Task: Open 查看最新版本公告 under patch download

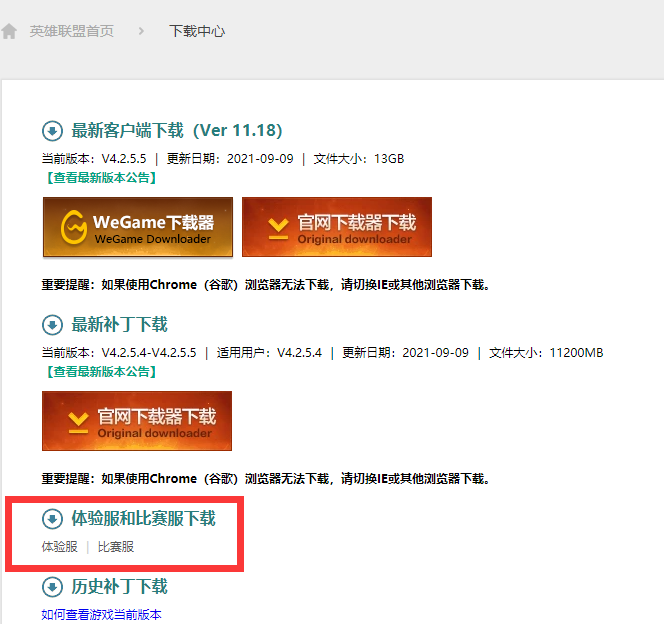Action: [101, 372]
